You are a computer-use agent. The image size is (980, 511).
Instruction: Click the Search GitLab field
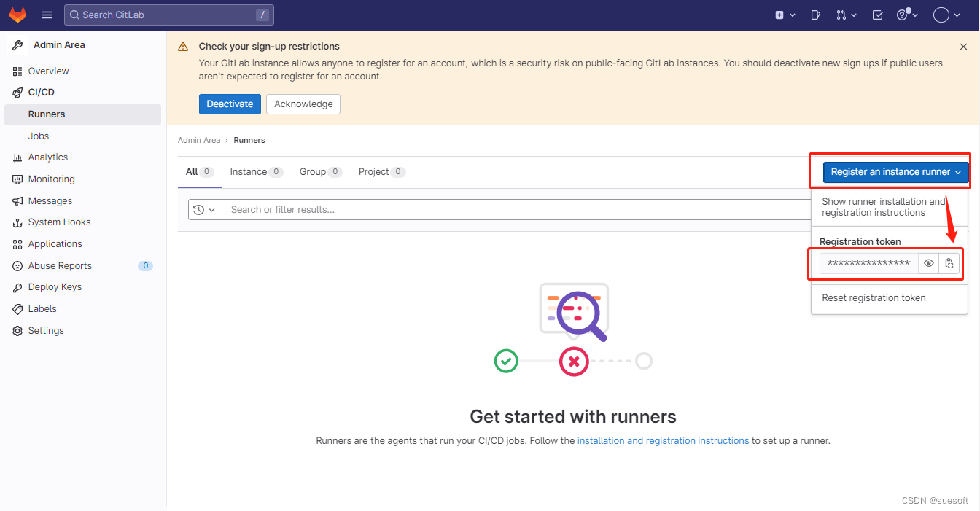(169, 15)
